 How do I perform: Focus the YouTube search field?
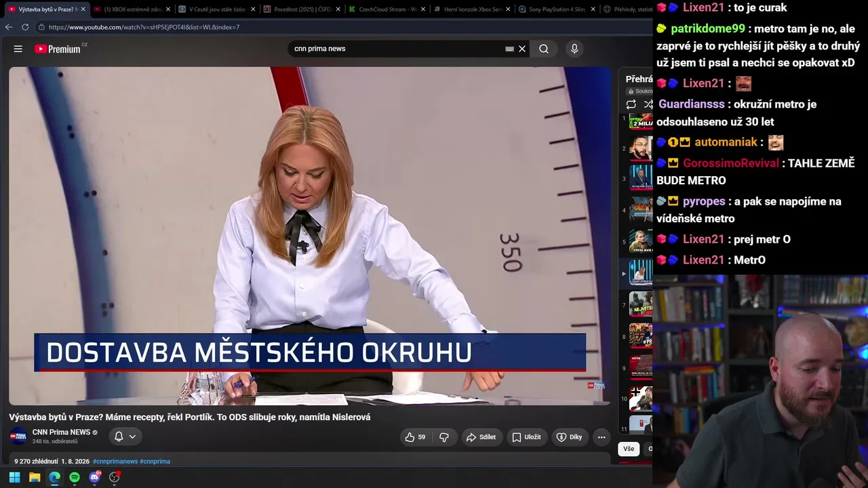pyautogui.click(x=397, y=49)
